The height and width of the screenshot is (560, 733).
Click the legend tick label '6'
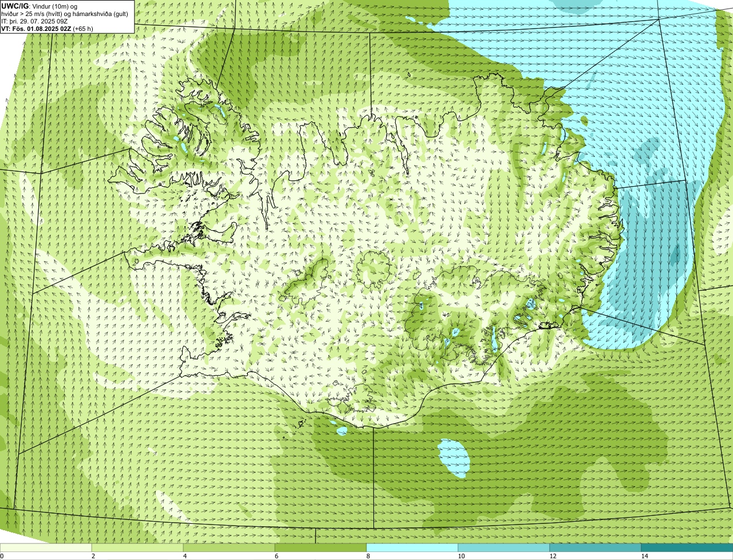click(x=276, y=556)
